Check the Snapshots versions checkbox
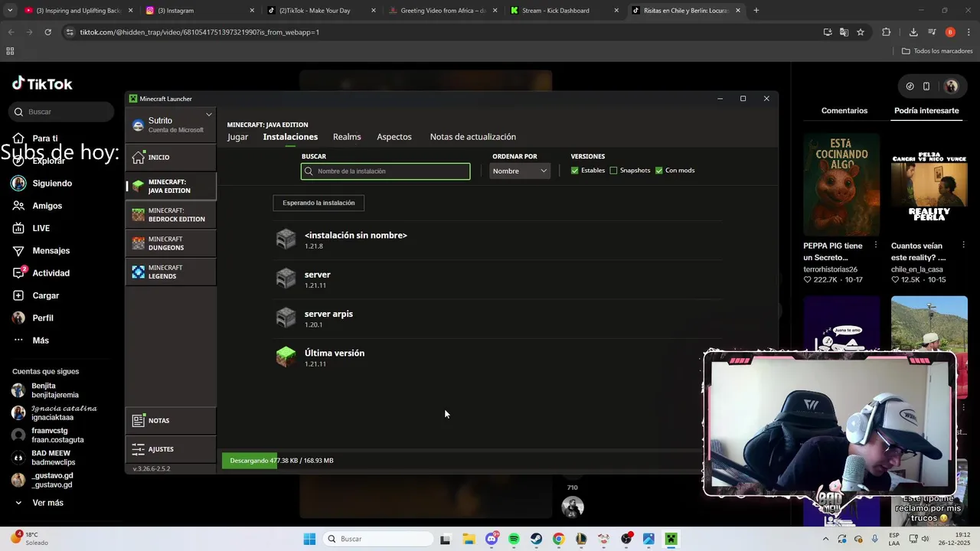 coord(613,171)
